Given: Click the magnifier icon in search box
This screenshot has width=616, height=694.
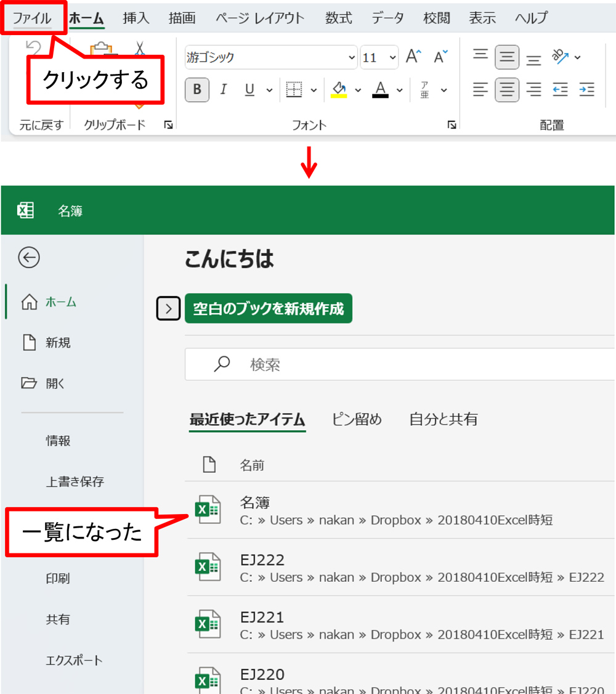Looking at the screenshot, I should [x=222, y=364].
